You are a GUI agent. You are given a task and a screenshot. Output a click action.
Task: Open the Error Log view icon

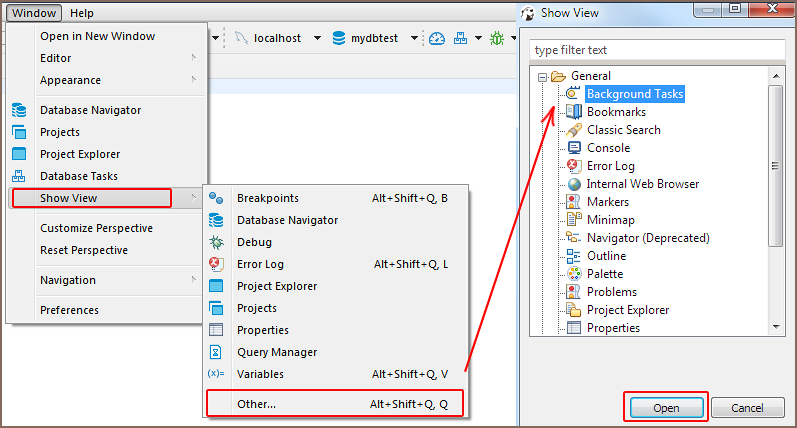(216, 264)
